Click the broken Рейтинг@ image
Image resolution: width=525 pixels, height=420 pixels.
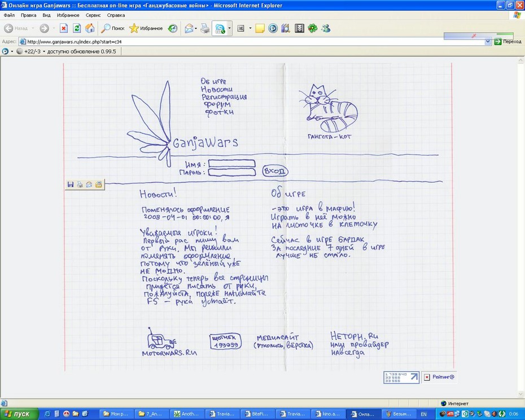click(x=439, y=377)
